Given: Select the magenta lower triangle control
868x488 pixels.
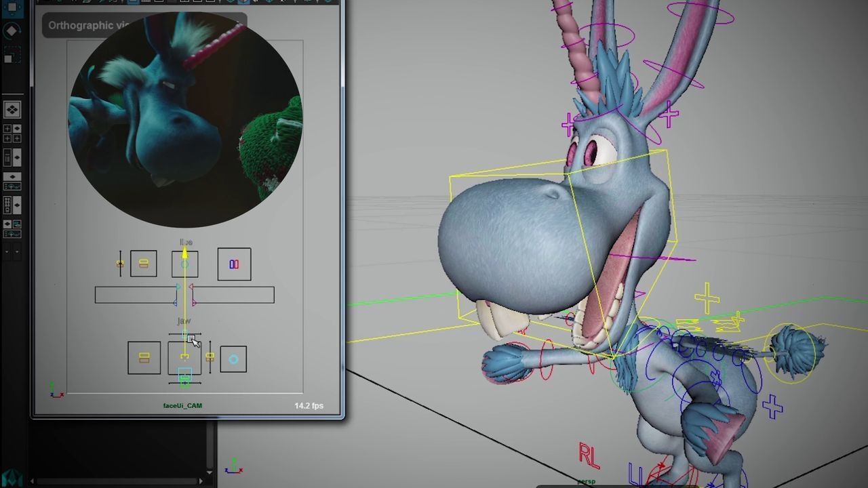Looking at the screenshot, I should point(194,302).
